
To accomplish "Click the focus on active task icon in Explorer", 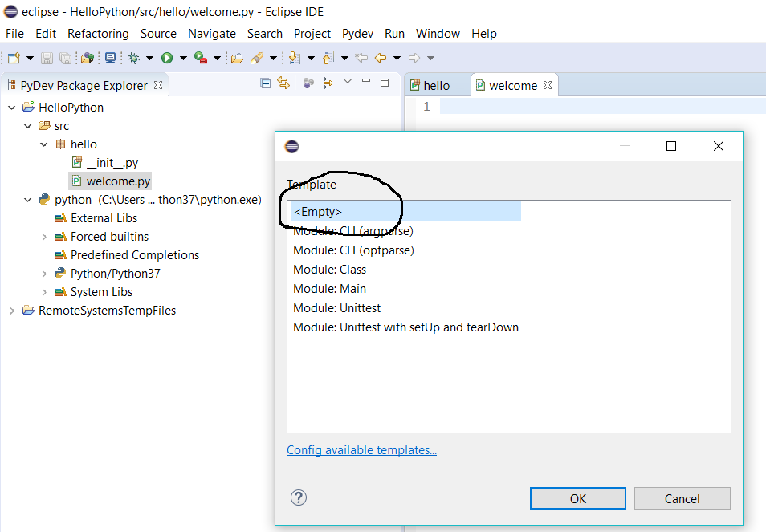I will [326, 83].
